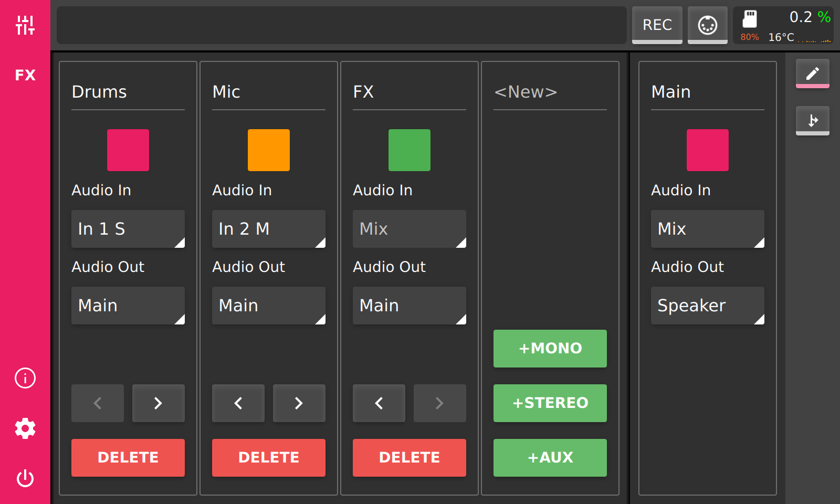Open Drums Audio Out Main dropdown
The height and width of the screenshot is (504, 840).
pos(128,306)
